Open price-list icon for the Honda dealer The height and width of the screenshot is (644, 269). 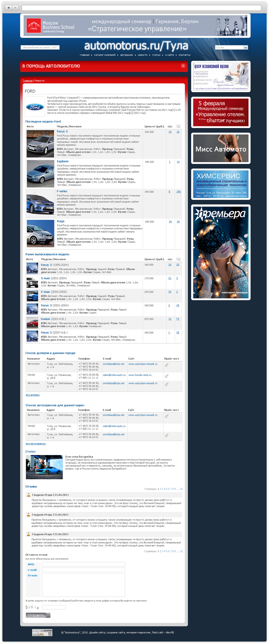pyautogui.click(x=167, y=376)
